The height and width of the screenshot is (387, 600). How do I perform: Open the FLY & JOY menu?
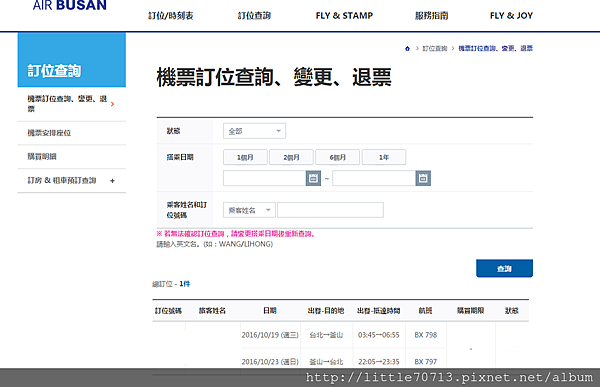pos(511,16)
